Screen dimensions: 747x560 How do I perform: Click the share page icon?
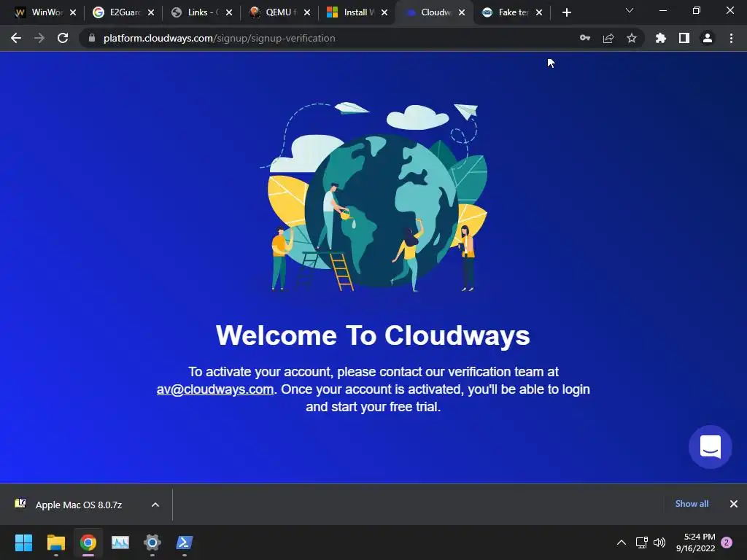pos(608,38)
